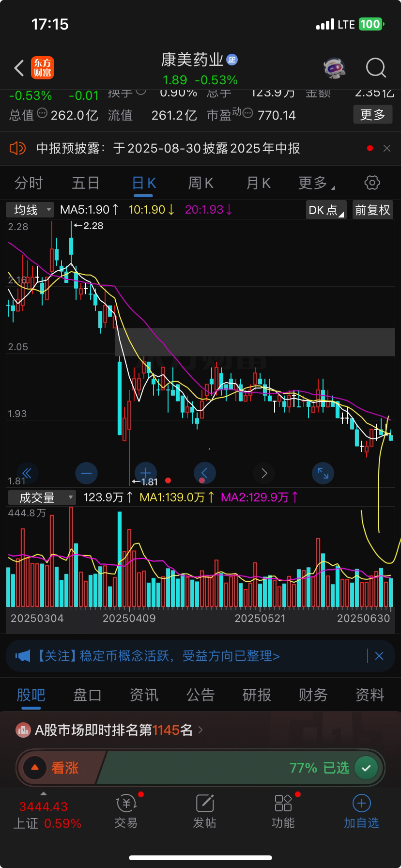Tap the back arrow icon
401x868 pixels.
point(19,68)
